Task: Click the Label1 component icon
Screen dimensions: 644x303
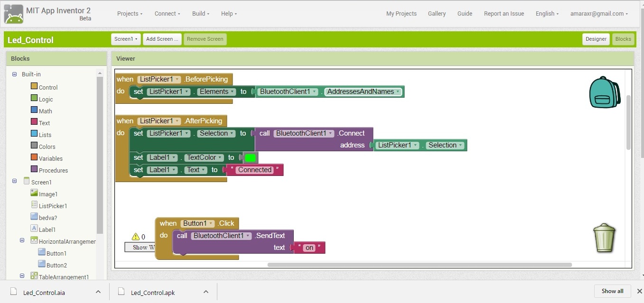Action: 34,229
